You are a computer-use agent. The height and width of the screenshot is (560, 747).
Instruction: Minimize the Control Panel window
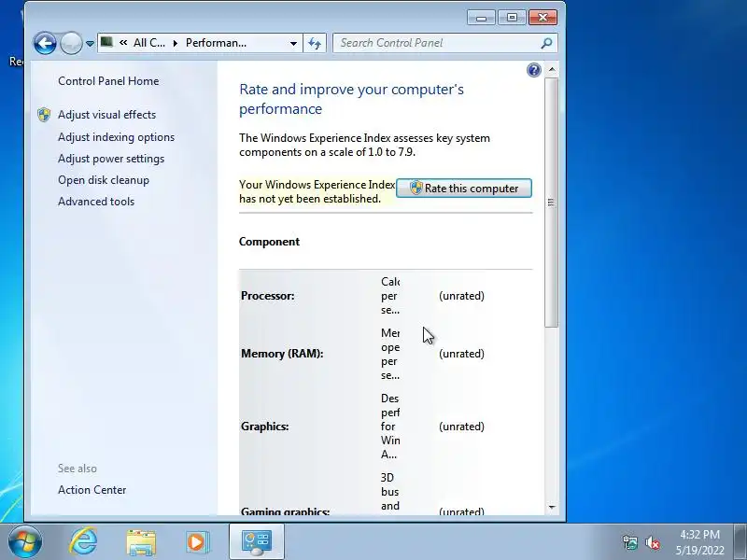(x=481, y=18)
